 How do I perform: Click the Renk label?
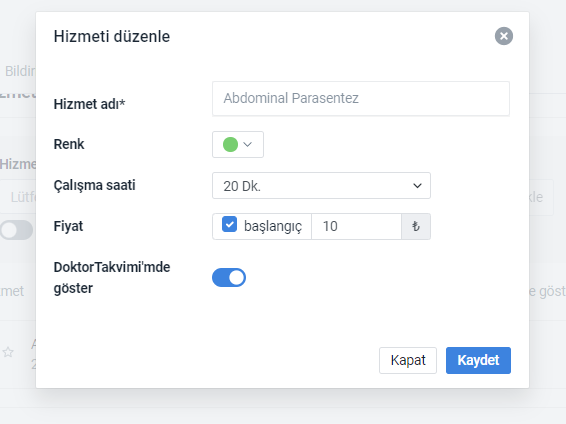point(69,144)
